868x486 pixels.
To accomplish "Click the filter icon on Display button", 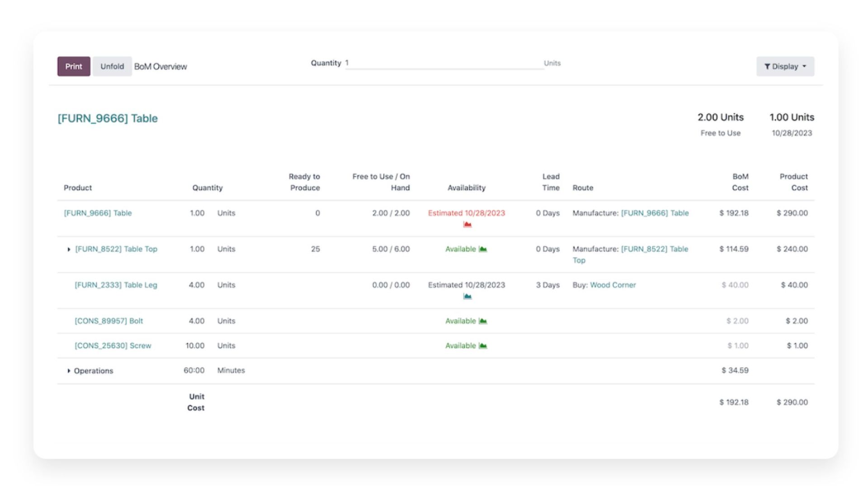I will click(x=767, y=66).
